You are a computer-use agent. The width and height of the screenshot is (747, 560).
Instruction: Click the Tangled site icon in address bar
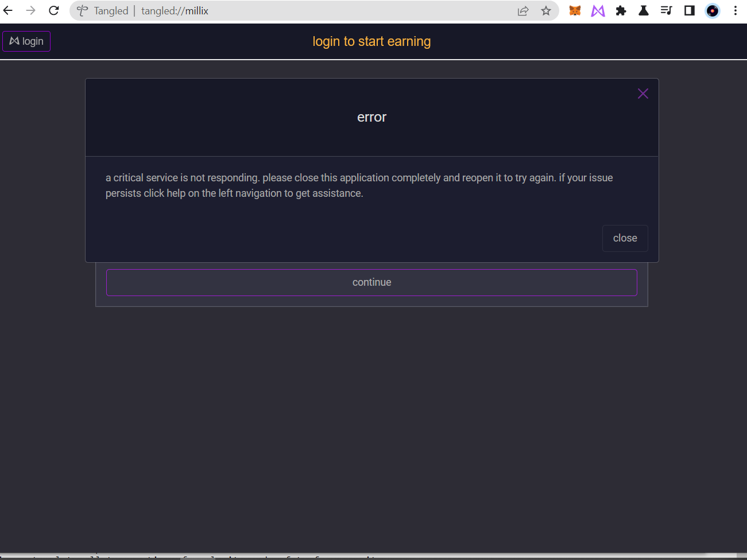click(x=83, y=11)
